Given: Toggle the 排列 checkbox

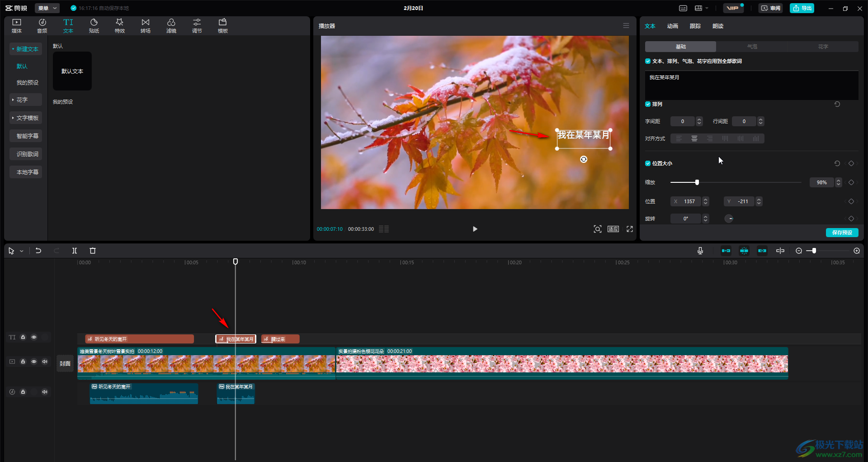Looking at the screenshot, I should [x=648, y=104].
